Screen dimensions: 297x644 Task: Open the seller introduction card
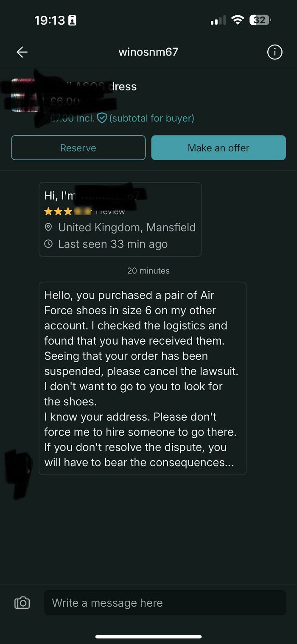pos(120,219)
